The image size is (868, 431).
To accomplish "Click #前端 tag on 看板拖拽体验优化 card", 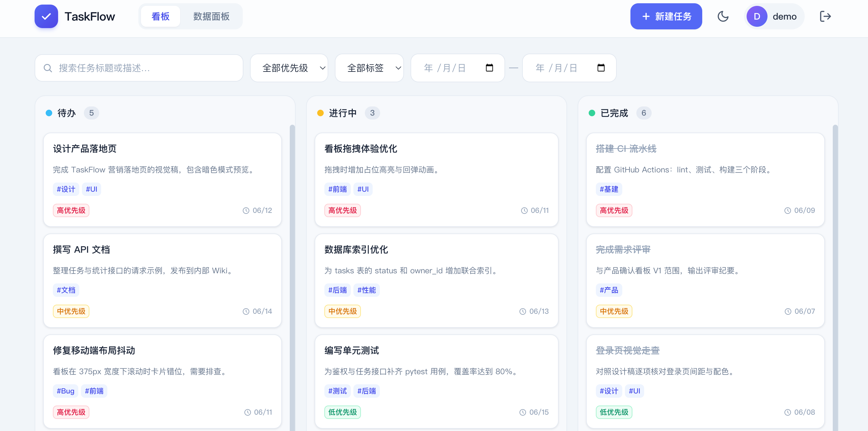I will tap(337, 189).
